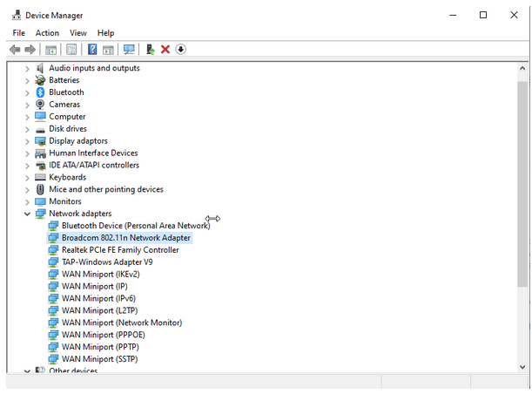Expand the Audio inputs and outputs node
Viewport: 532px width, 394px height.
coord(27,69)
